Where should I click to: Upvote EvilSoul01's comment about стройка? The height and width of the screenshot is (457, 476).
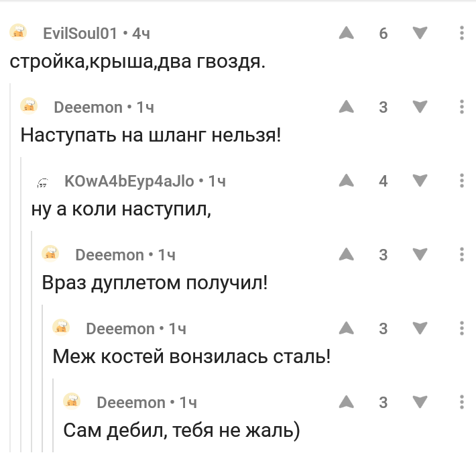(346, 33)
